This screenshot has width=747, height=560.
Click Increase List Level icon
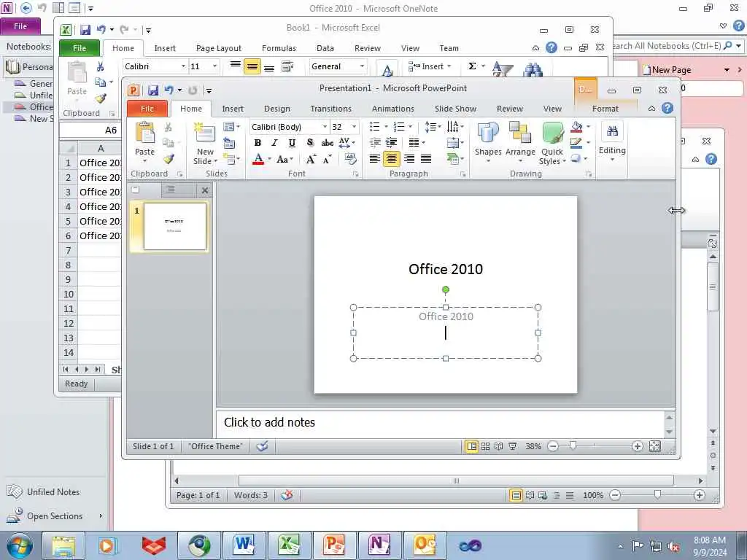point(392,142)
